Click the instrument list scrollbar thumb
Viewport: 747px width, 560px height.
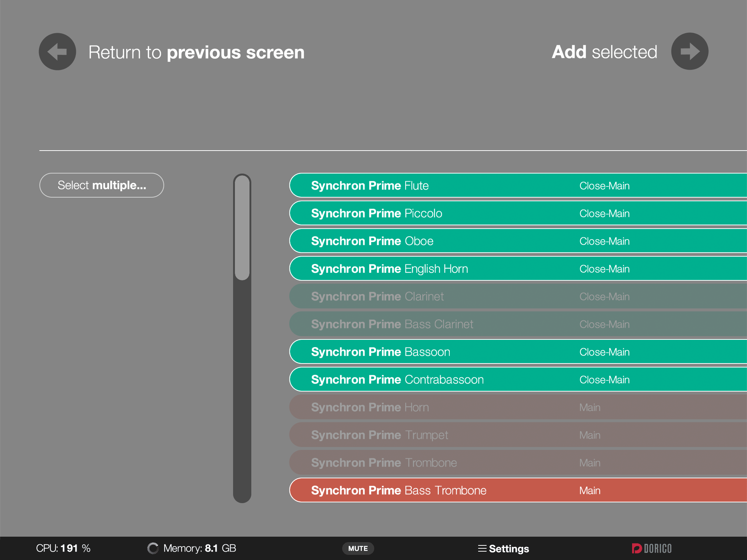tap(242, 228)
